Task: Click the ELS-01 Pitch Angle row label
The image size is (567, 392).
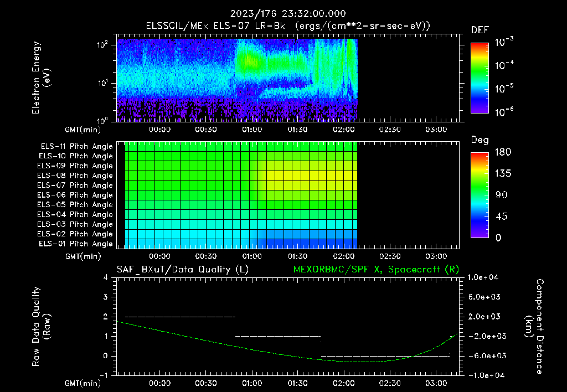Action: pyautogui.click(x=76, y=244)
